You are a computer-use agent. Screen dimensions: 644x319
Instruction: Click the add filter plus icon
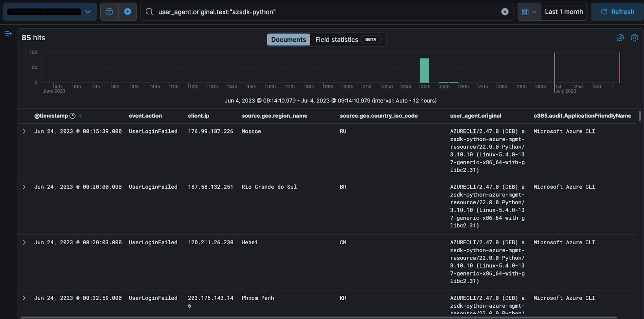pyautogui.click(x=128, y=12)
